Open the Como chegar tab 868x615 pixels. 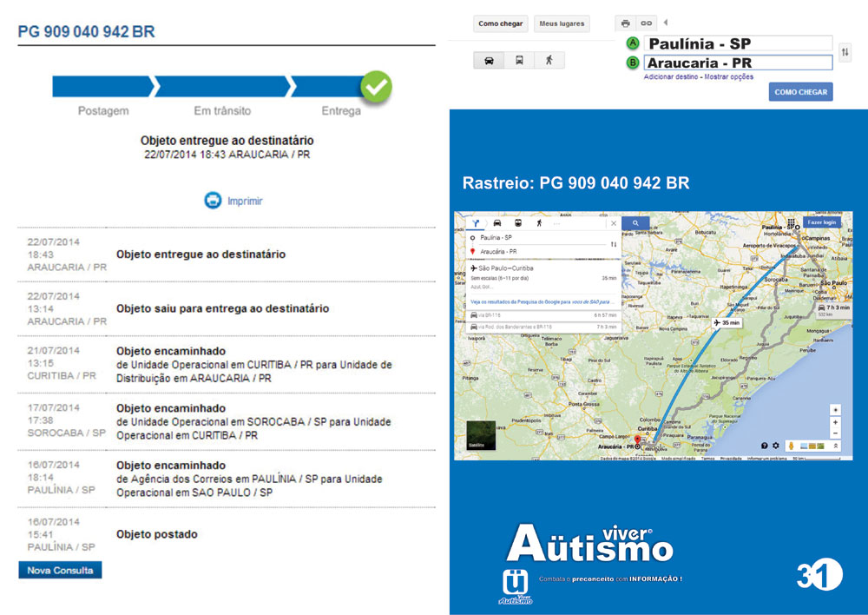click(501, 23)
